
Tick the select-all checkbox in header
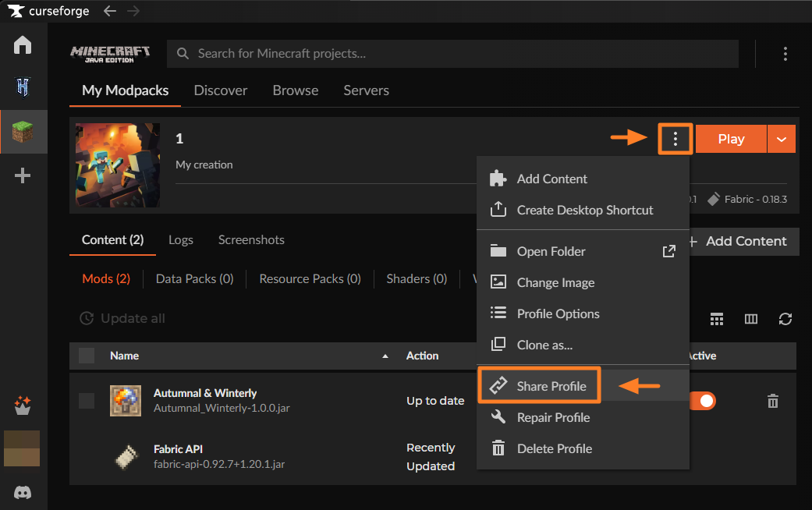pyautogui.click(x=87, y=356)
